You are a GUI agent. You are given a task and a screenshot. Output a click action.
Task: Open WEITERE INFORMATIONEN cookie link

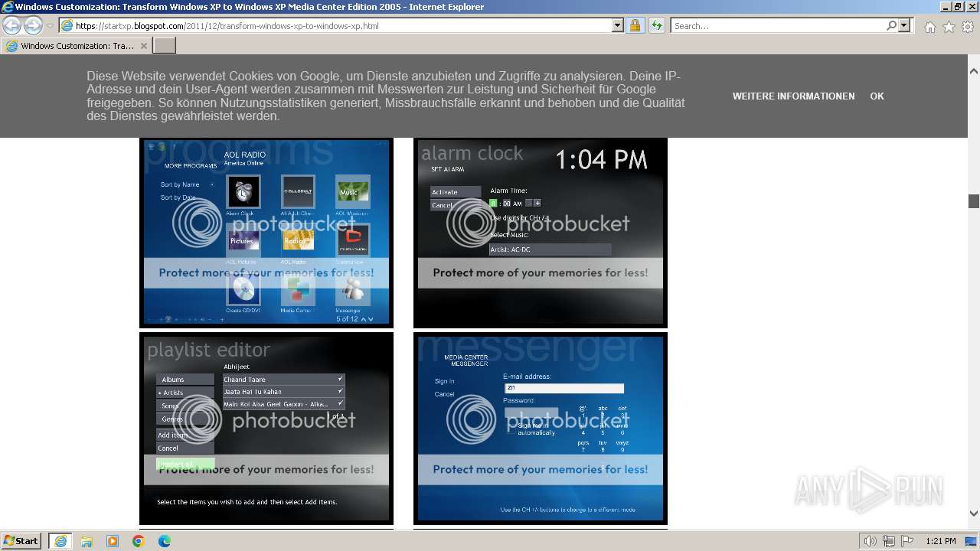(793, 96)
